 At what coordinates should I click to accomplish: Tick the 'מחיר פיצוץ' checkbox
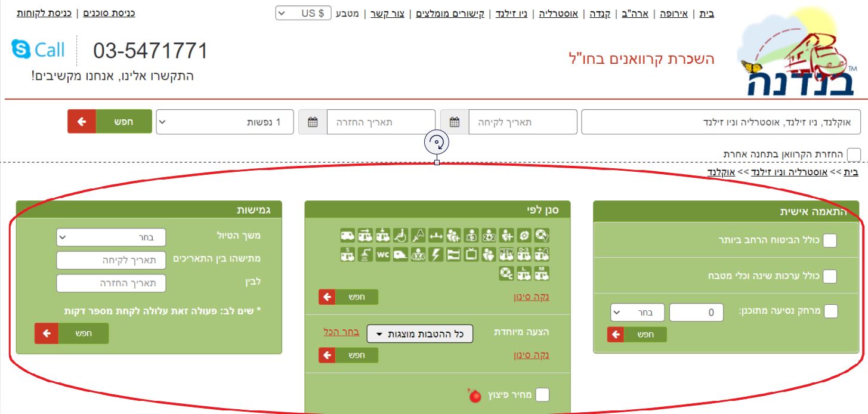(x=542, y=395)
